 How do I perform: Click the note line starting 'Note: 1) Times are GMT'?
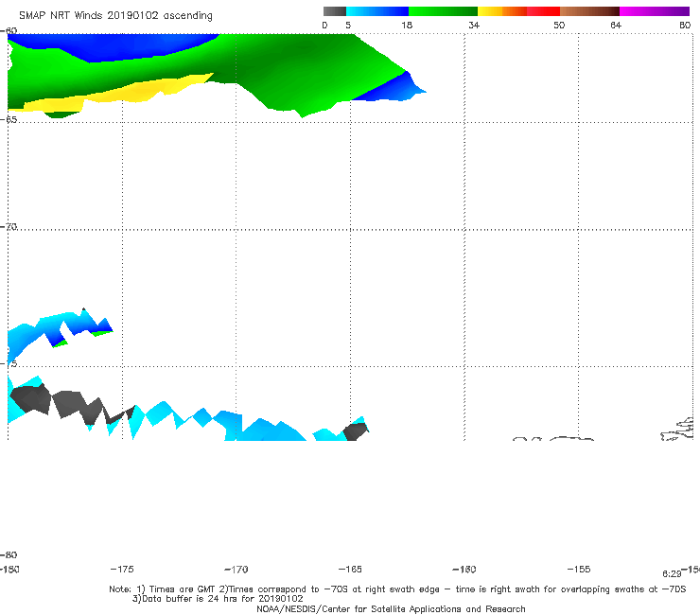[397, 589]
